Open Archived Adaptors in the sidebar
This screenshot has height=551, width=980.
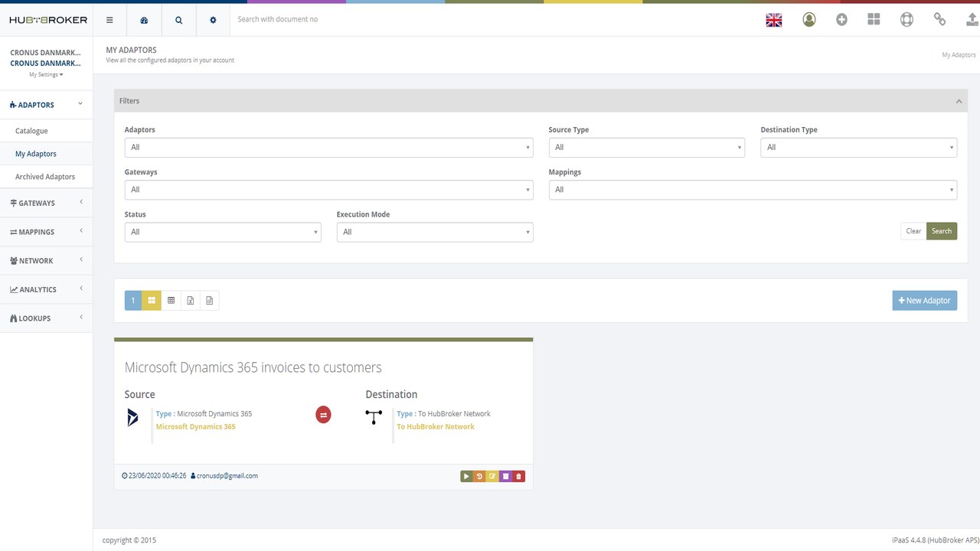click(x=45, y=177)
